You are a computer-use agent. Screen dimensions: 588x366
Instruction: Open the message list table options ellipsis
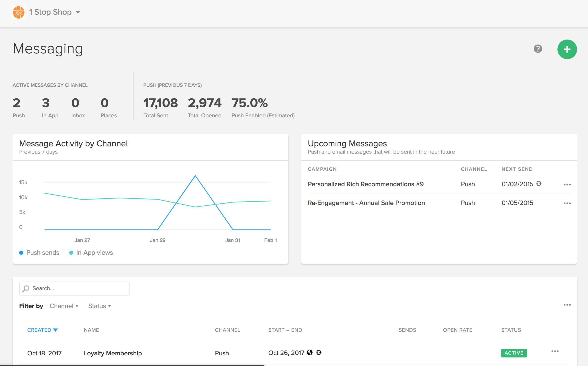567,305
